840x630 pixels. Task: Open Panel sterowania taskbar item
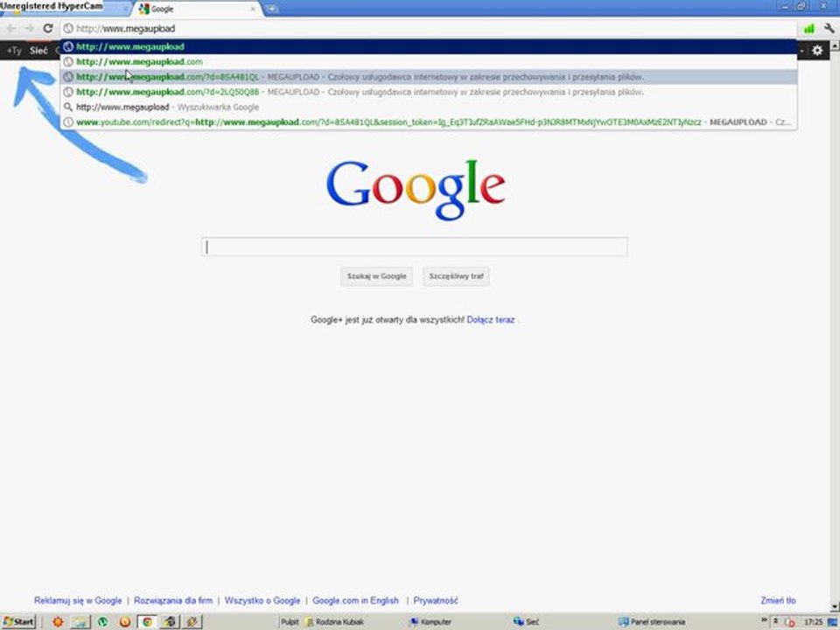click(651, 621)
